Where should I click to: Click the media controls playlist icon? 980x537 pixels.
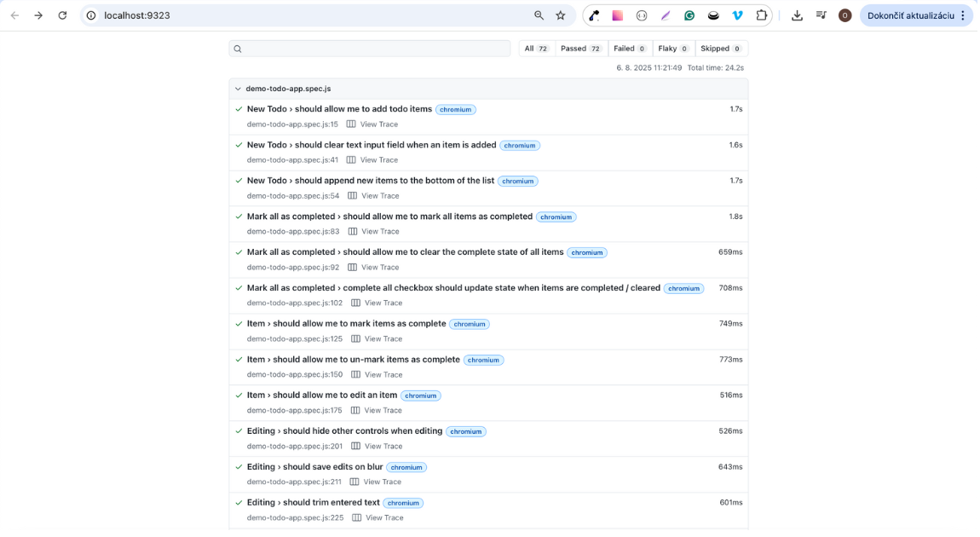coord(821,15)
